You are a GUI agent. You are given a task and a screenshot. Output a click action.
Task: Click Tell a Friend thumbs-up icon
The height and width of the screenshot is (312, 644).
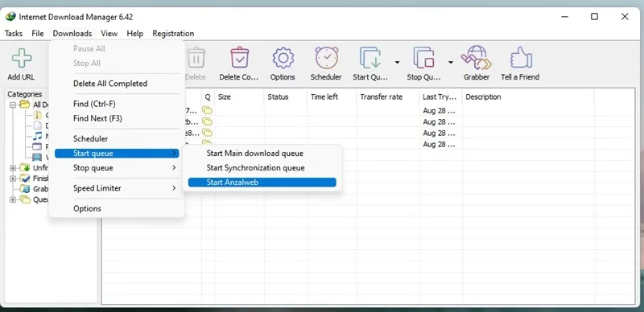tap(521, 58)
